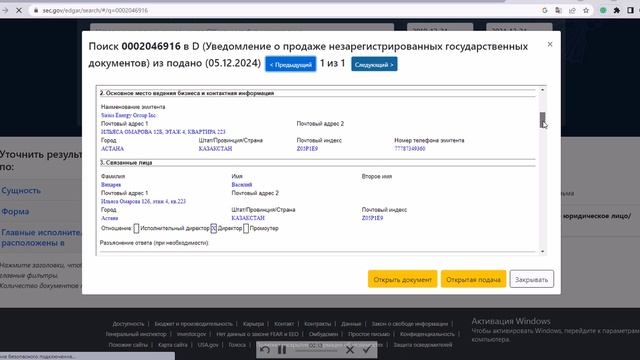Go to previous result with Предыдущий button
The height and width of the screenshot is (360, 640).
[x=291, y=64]
